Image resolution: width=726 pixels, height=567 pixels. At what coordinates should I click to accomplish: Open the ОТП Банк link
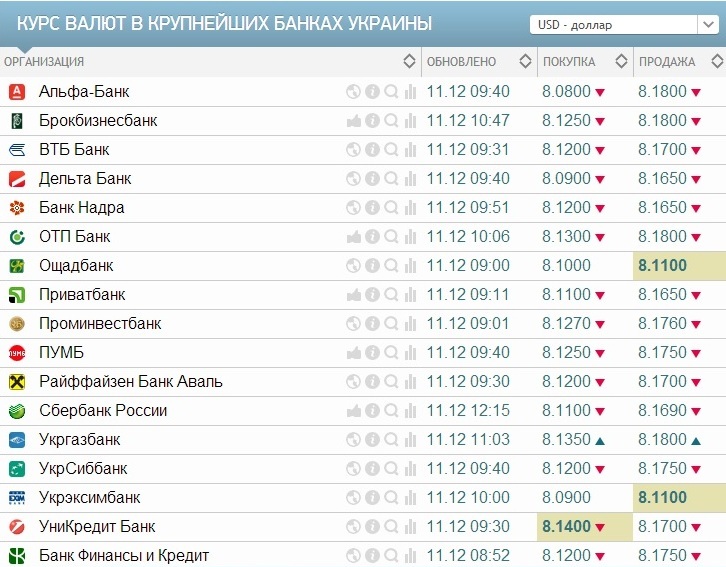pos(75,237)
